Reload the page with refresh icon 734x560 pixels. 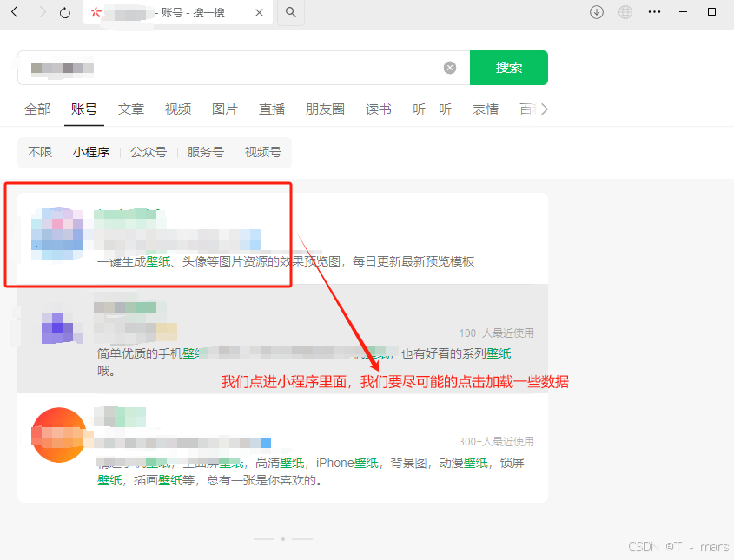tap(65, 13)
